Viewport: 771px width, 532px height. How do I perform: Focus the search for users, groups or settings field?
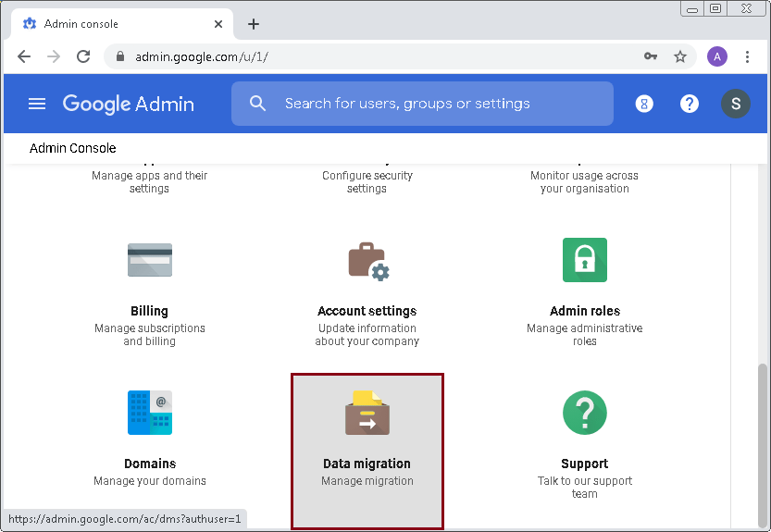coord(422,104)
